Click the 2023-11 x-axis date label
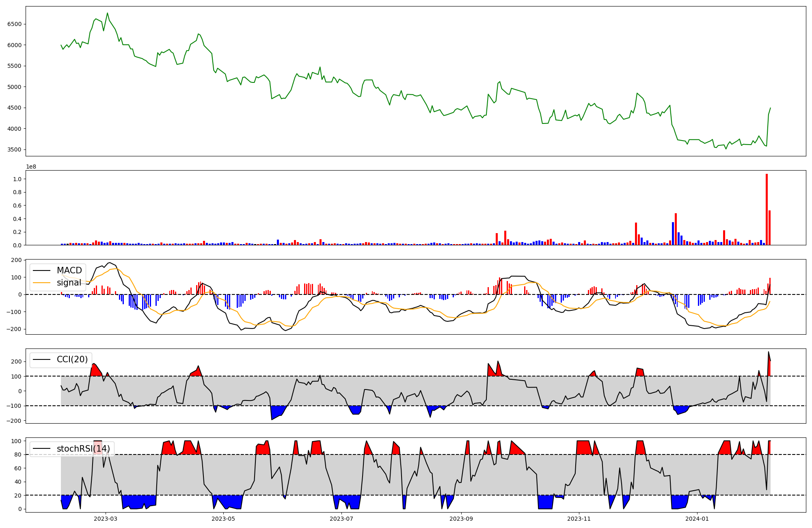 coord(579,519)
